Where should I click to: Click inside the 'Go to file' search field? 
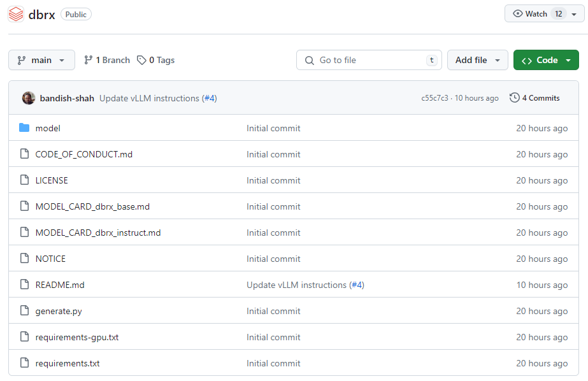click(363, 59)
